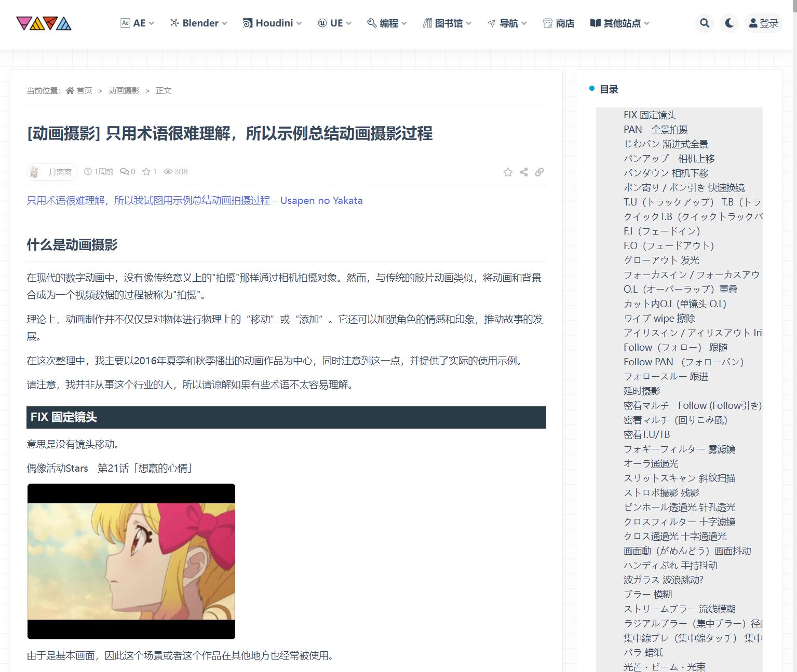Jump to FIX 固定镜头 in 目录
This screenshot has height=672, width=797.
point(650,115)
